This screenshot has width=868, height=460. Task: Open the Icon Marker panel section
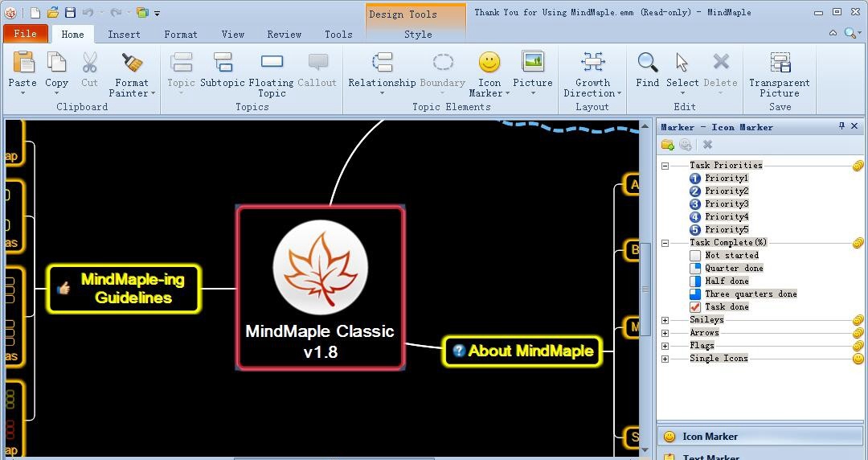click(x=759, y=437)
